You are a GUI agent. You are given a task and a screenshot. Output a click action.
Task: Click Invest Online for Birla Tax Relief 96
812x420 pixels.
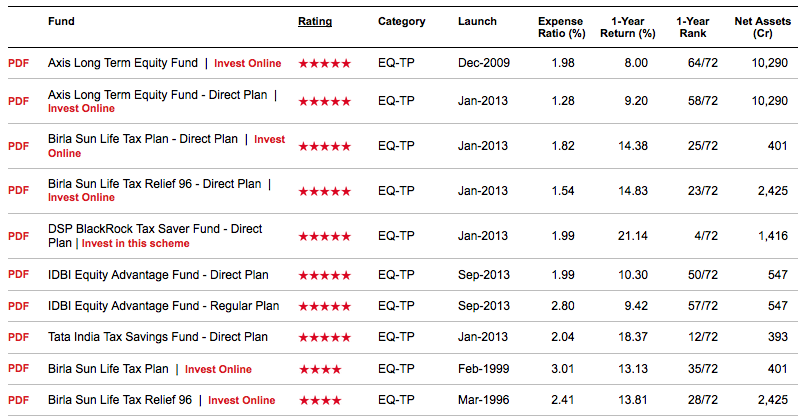point(241,400)
